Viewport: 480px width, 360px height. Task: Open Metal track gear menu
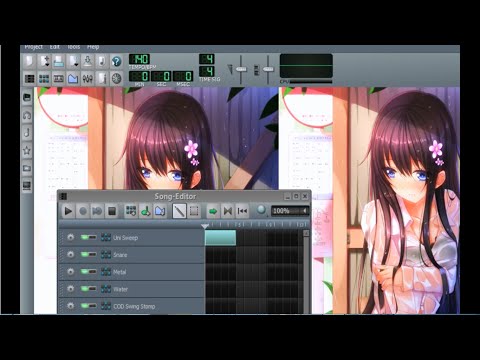point(70,272)
